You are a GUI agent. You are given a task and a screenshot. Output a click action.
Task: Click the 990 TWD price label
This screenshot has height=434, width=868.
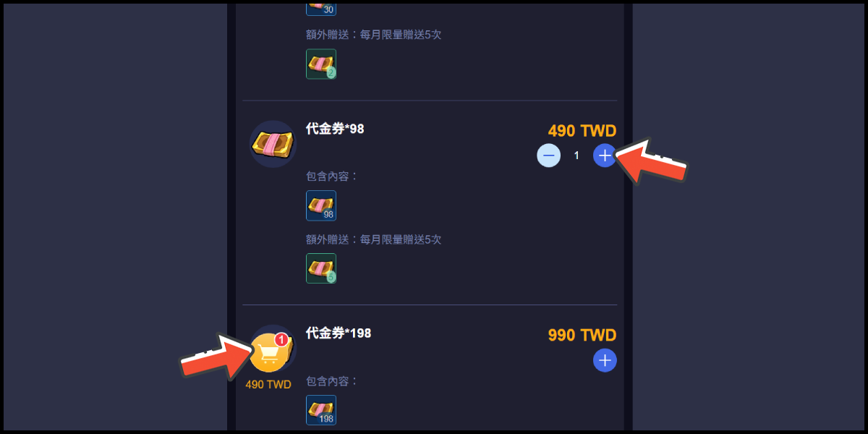click(582, 336)
